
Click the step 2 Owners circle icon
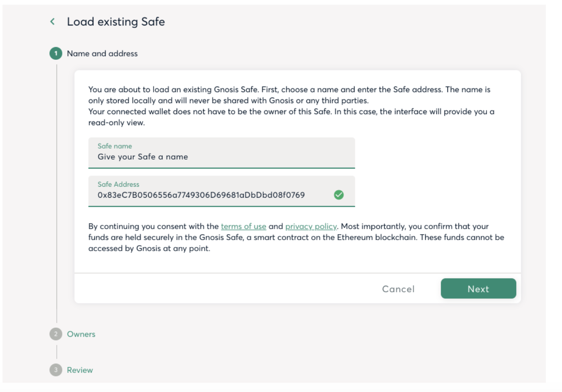pos(56,334)
